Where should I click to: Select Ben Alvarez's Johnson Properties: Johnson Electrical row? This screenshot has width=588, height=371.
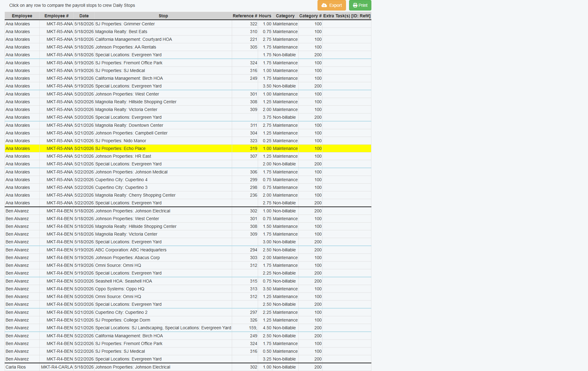[x=188, y=211]
